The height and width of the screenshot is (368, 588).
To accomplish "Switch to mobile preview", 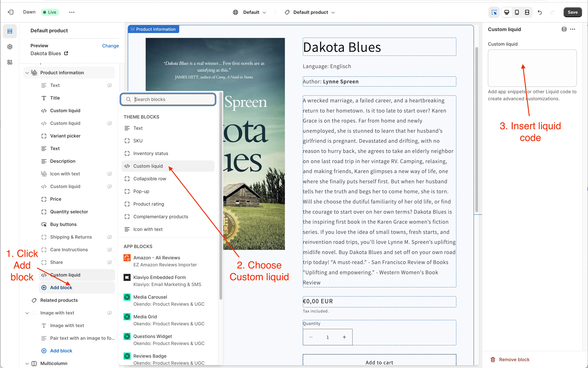I will (x=517, y=12).
